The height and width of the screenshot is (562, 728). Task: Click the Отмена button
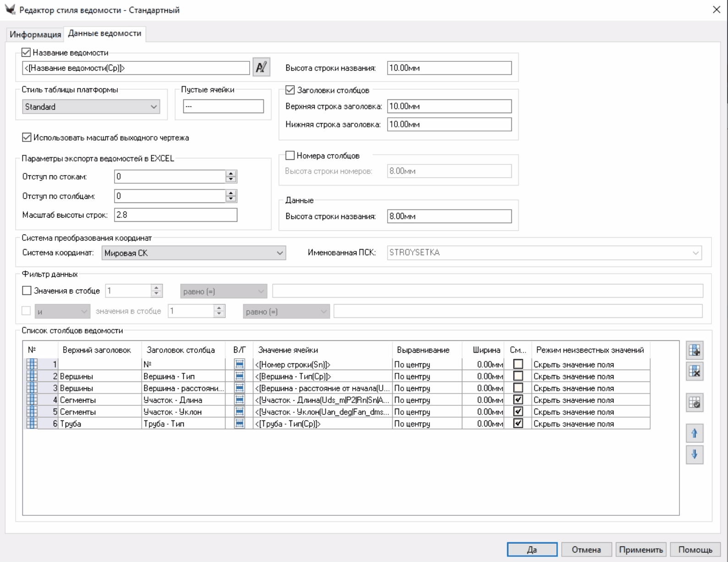(x=586, y=550)
